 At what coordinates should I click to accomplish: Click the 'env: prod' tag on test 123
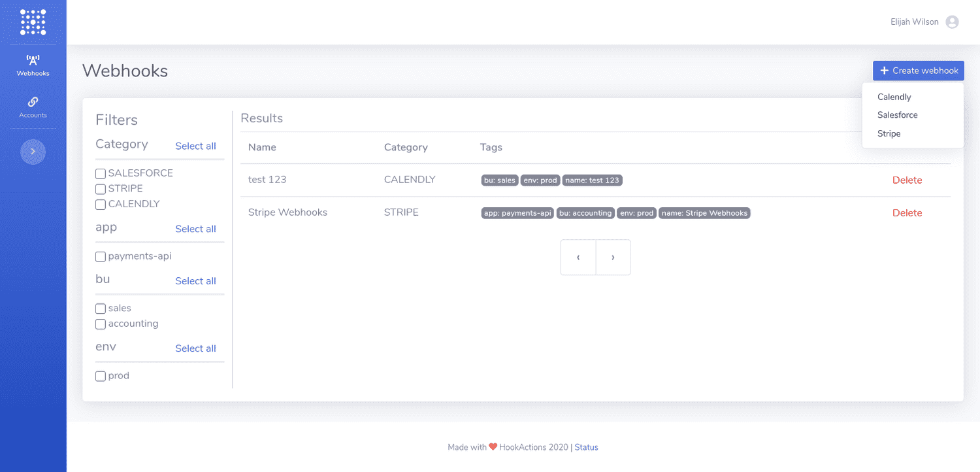(x=540, y=180)
